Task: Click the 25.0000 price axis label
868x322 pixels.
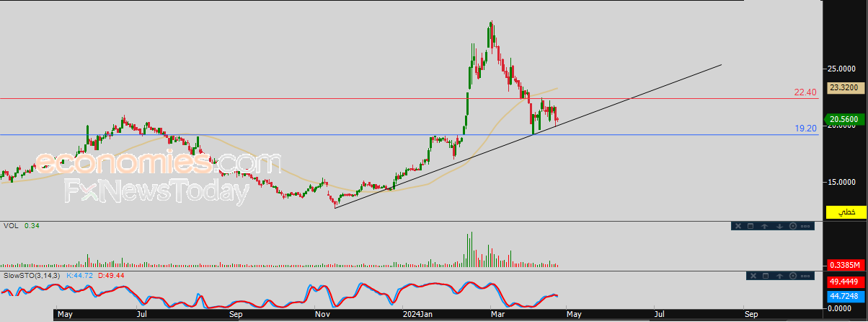Action: coord(843,69)
